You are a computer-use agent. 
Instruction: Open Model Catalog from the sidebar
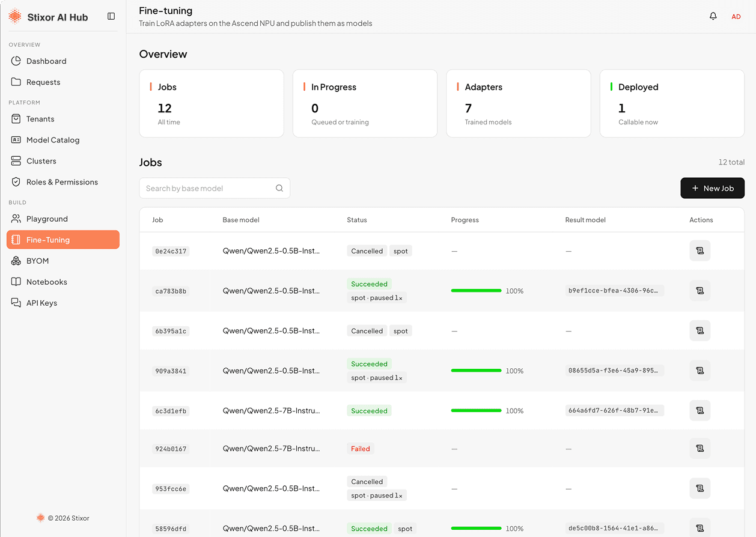pyautogui.click(x=63, y=140)
